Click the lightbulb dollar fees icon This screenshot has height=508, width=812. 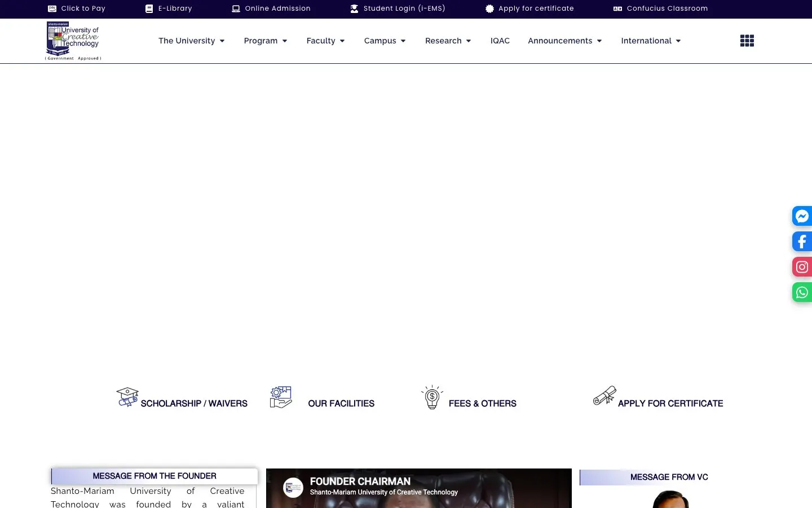pos(432,397)
